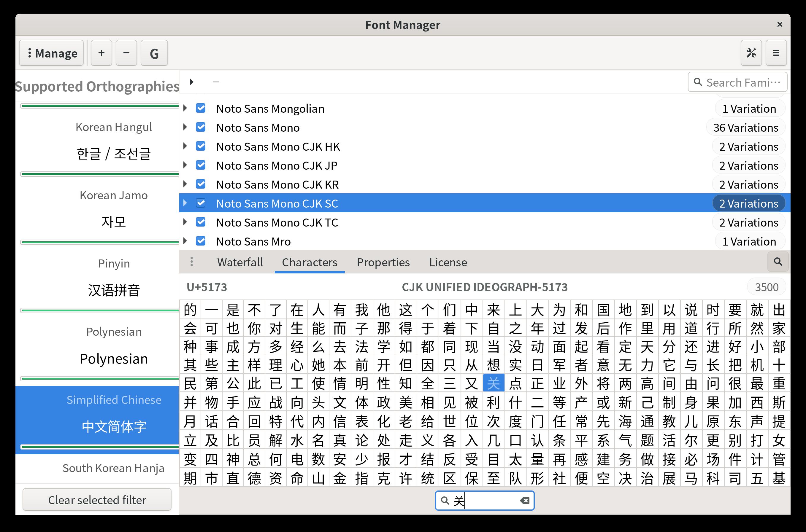Click Clear selected filter button

point(97,499)
